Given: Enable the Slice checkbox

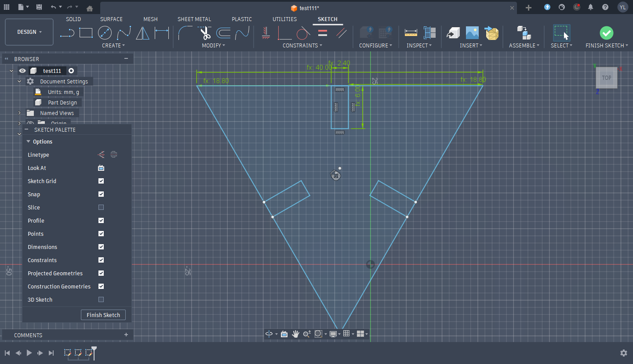Looking at the screenshot, I should [x=101, y=207].
